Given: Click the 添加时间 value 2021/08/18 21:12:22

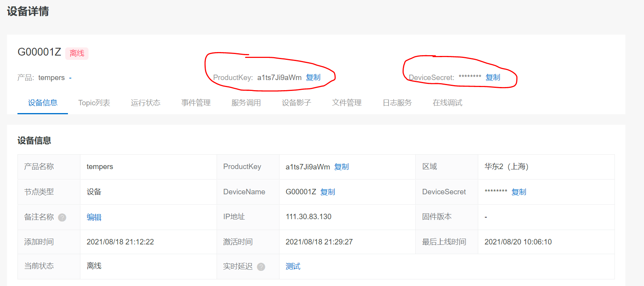Looking at the screenshot, I should coord(120,242).
